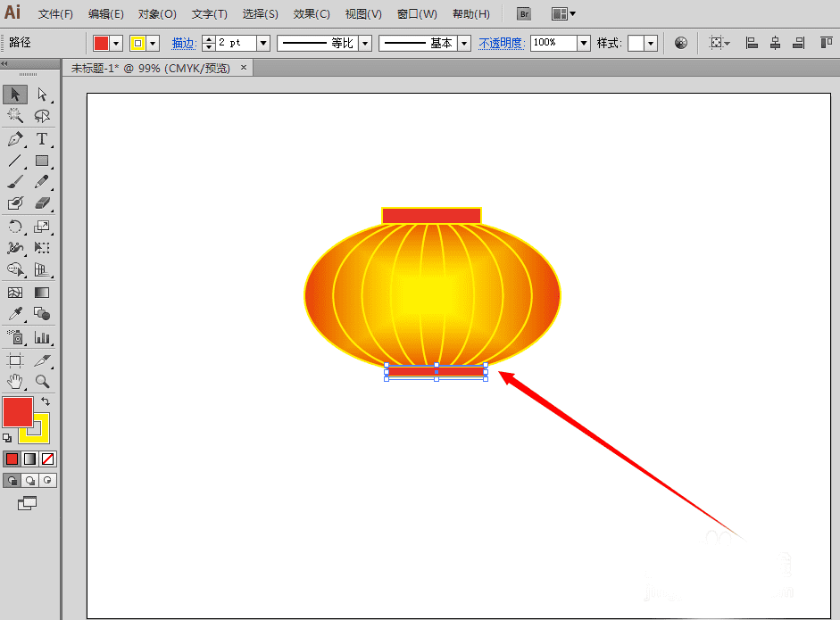
Task: Select the Direct Selection tool
Action: pyautogui.click(x=42, y=95)
